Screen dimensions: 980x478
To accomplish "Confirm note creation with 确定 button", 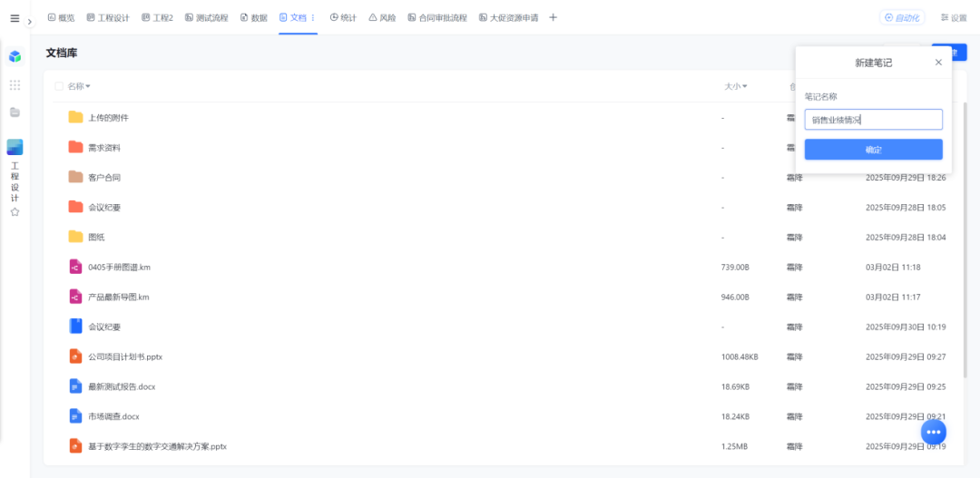I will click(873, 150).
